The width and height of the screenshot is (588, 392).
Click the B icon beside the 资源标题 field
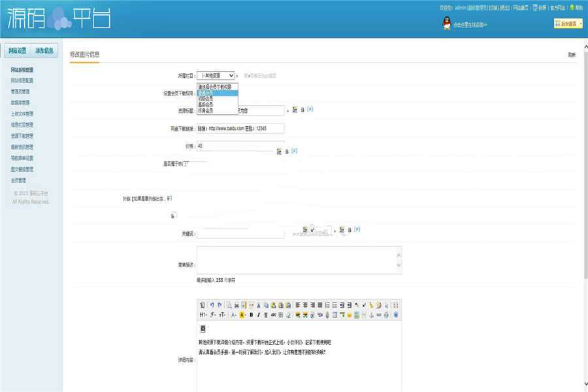point(302,110)
